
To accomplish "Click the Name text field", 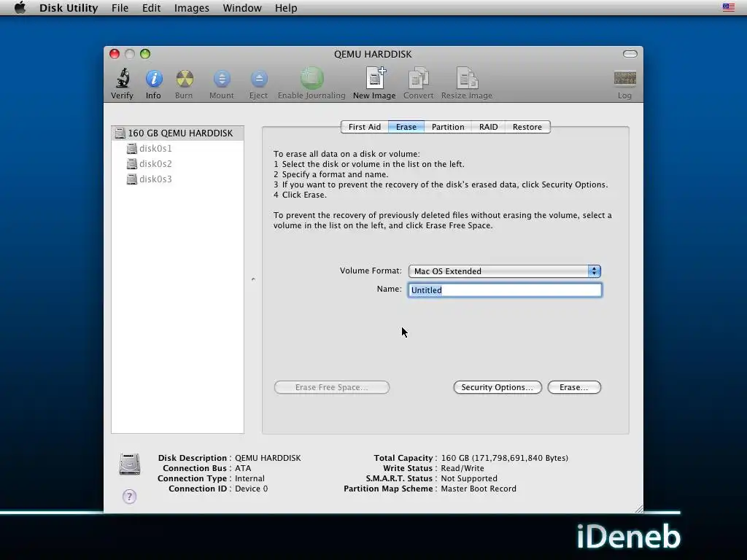I will coord(505,290).
